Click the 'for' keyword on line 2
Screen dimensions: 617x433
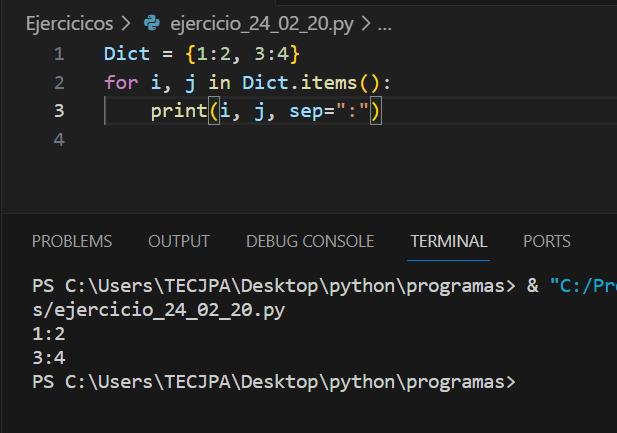tap(121, 83)
